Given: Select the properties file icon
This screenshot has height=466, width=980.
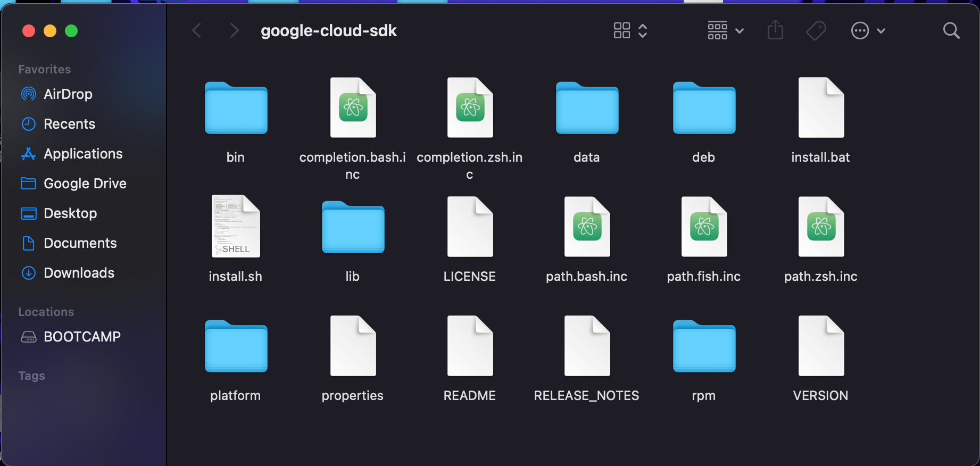Looking at the screenshot, I should coord(353,346).
